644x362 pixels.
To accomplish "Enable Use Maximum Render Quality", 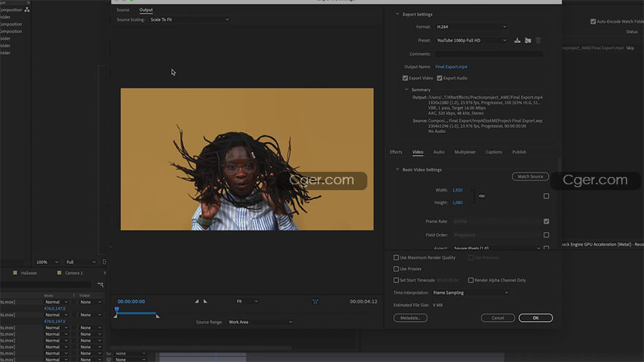I will point(396,257).
